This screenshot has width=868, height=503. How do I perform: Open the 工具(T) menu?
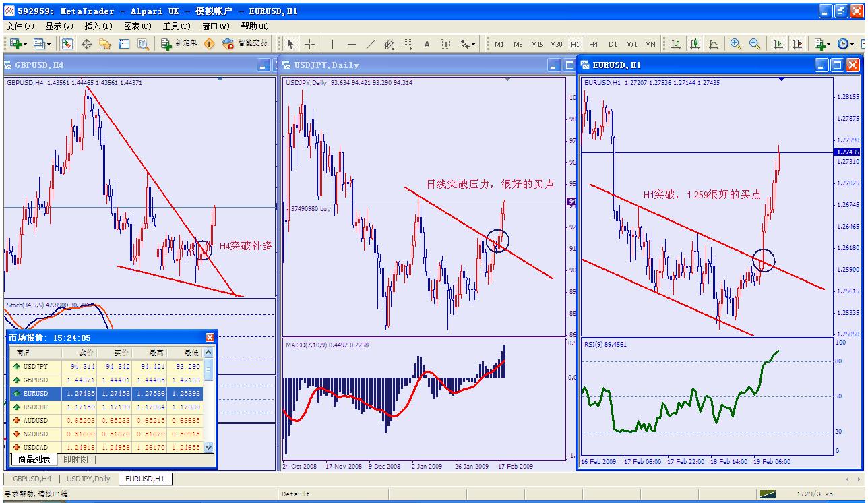pos(176,26)
